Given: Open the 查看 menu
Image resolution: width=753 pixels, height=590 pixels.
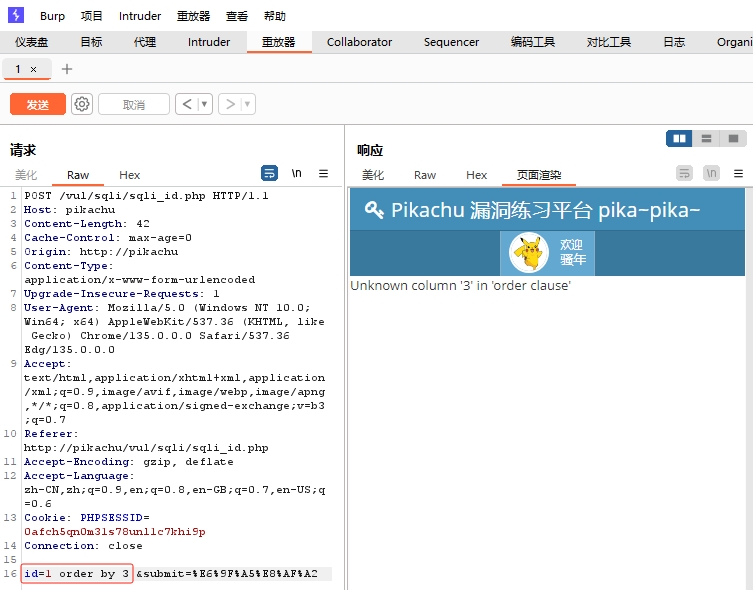Looking at the screenshot, I should pos(237,16).
